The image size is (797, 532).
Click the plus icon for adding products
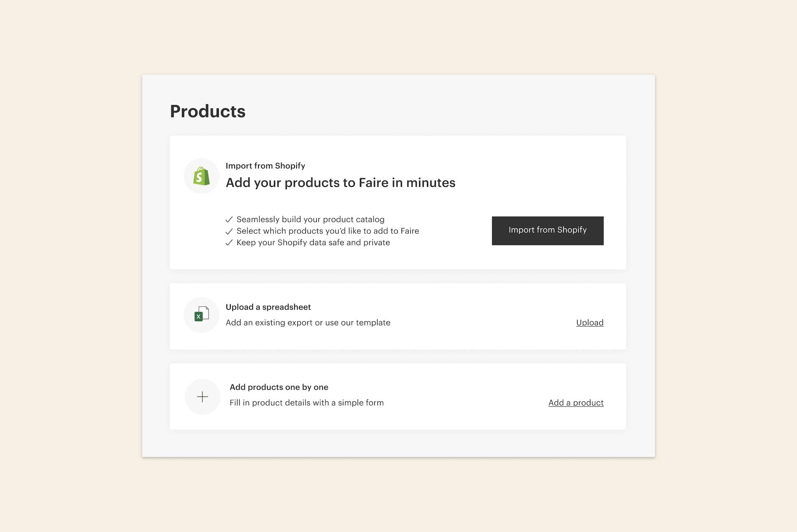click(202, 397)
